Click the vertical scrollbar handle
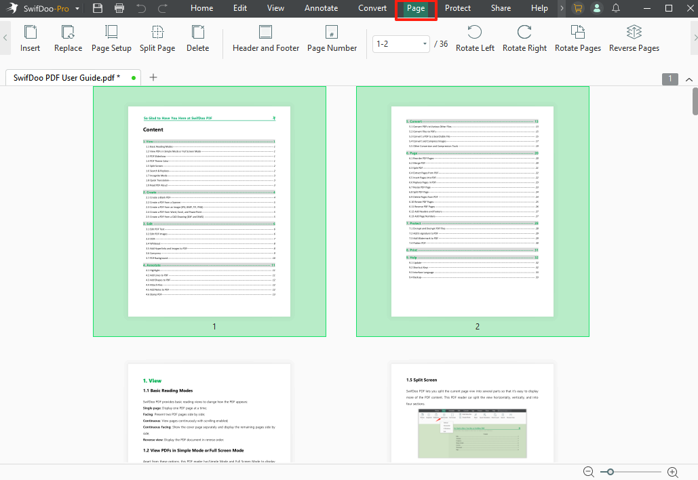Screen dimensions: 698x480 695,101
